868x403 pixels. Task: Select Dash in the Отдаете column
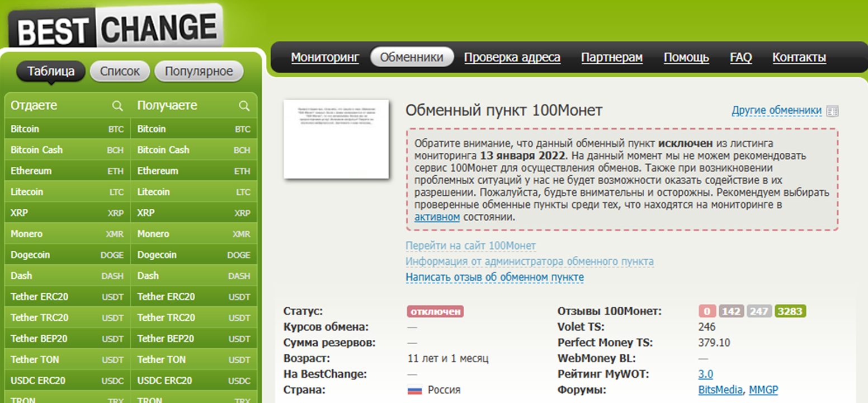pyautogui.click(x=67, y=276)
